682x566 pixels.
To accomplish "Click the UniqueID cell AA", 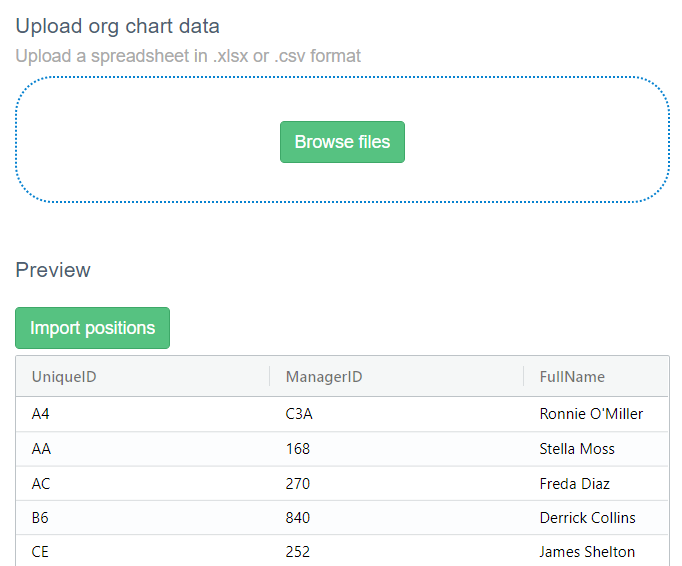I will tap(41, 449).
